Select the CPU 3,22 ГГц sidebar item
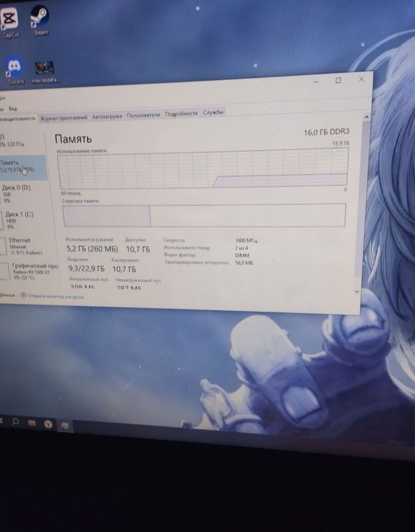Image resolution: width=415 pixels, height=532 pixels. [x=21, y=141]
